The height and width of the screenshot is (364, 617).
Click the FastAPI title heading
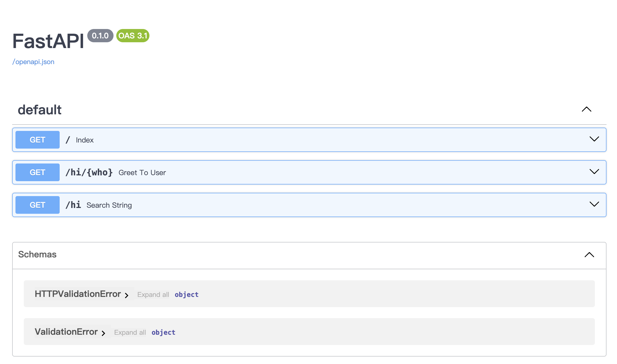pos(48,41)
